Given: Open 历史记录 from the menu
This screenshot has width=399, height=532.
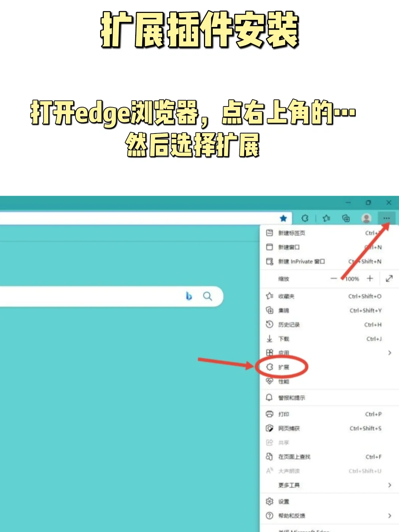Looking at the screenshot, I should click(290, 325).
